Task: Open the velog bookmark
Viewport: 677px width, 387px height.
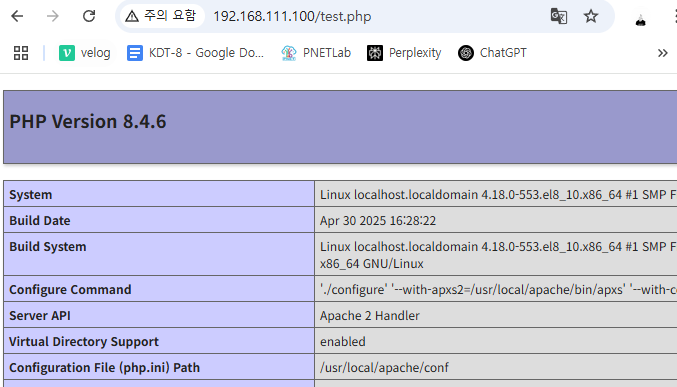Action: coord(85,53)
